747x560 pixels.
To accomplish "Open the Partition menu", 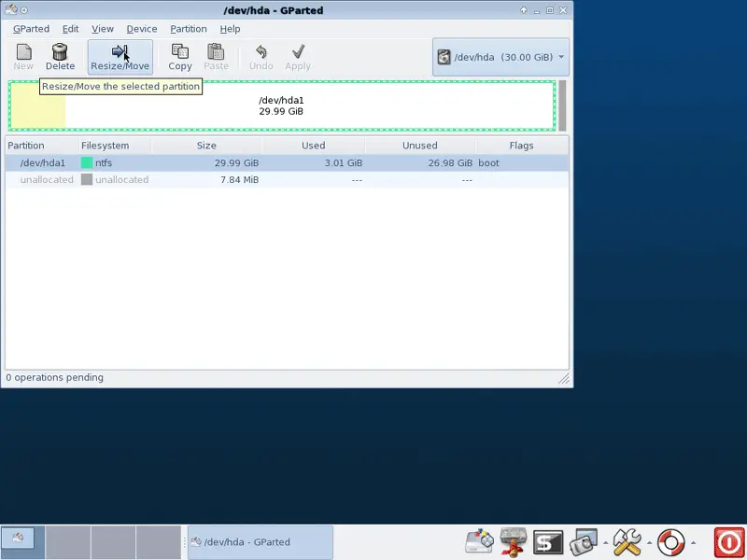I will coord(189,29).
